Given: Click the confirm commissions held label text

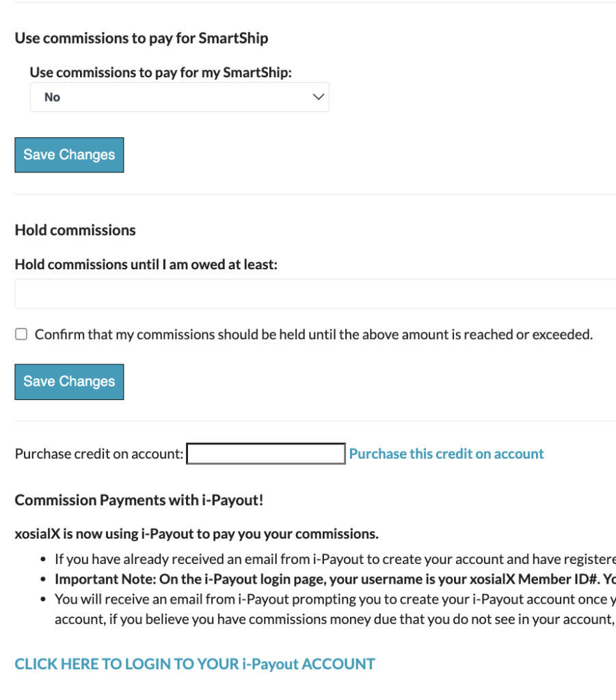Looking at the screenshot, I should (x=314, y=334).
